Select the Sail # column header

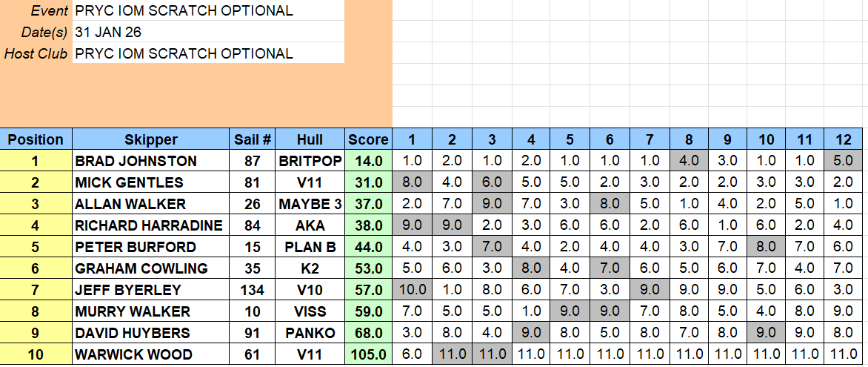(253, 139)
